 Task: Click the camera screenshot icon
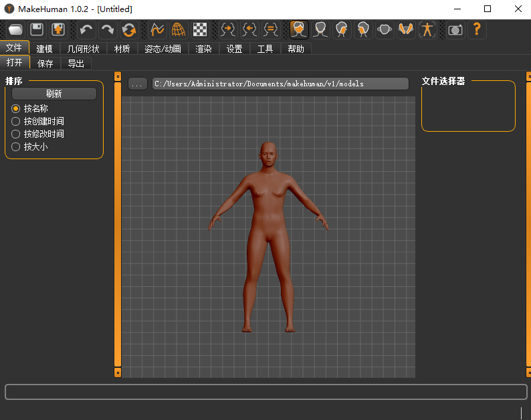[x=455, y=30]
